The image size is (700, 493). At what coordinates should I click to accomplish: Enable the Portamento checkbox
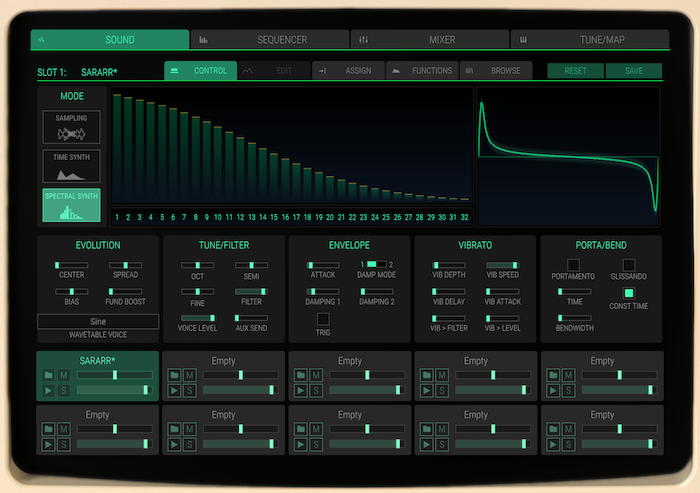(x=573, y=264)
